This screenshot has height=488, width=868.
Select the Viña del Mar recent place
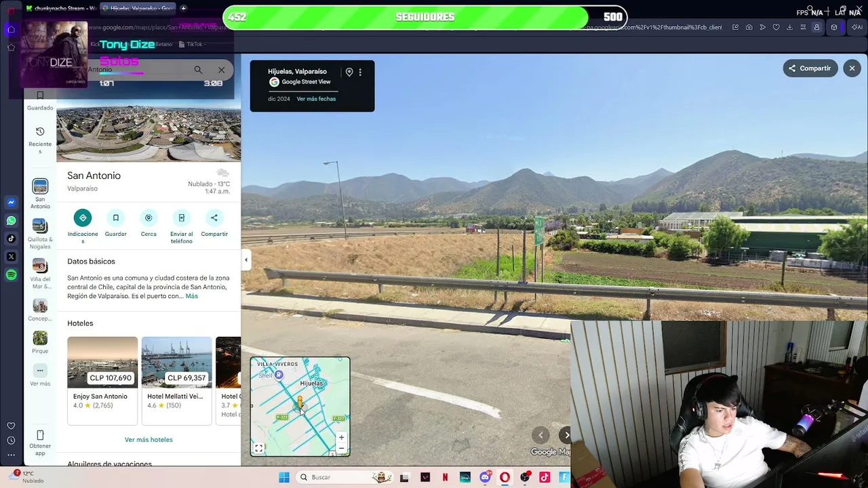pyautogui.click(x=40, y=274)
